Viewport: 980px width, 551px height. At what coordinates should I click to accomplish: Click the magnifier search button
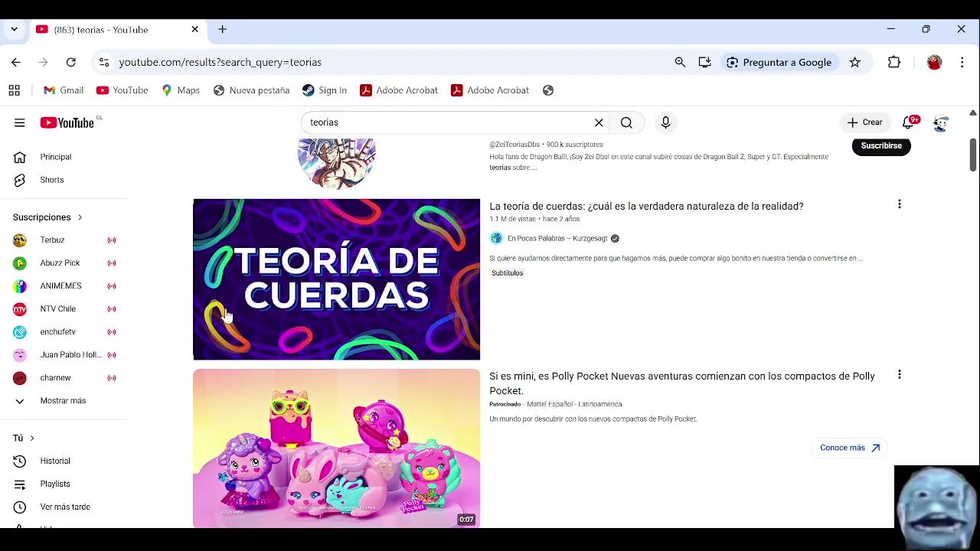626,122
